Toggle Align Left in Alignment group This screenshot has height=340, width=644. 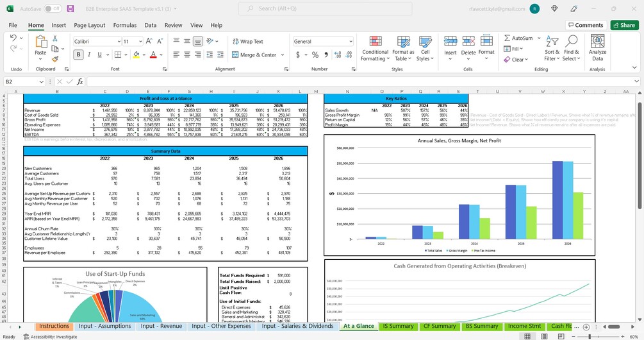176,55
